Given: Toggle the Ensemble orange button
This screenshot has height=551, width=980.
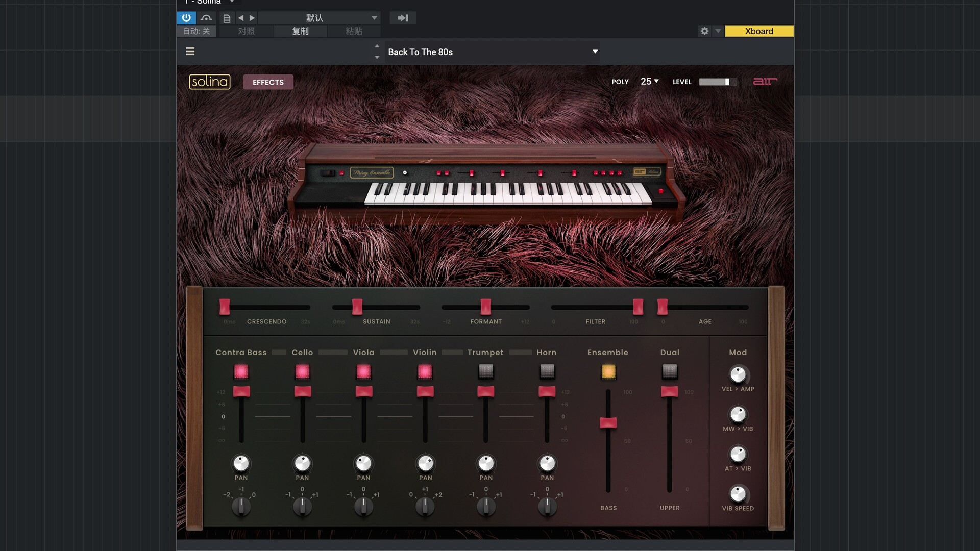Looking at the screenshot, I should click(608, 371).
